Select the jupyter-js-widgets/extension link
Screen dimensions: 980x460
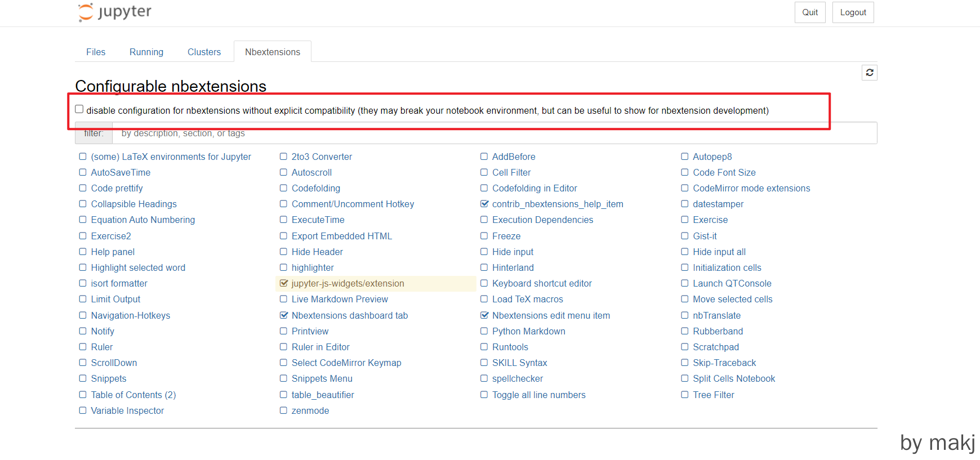click(x=348, y=283)
